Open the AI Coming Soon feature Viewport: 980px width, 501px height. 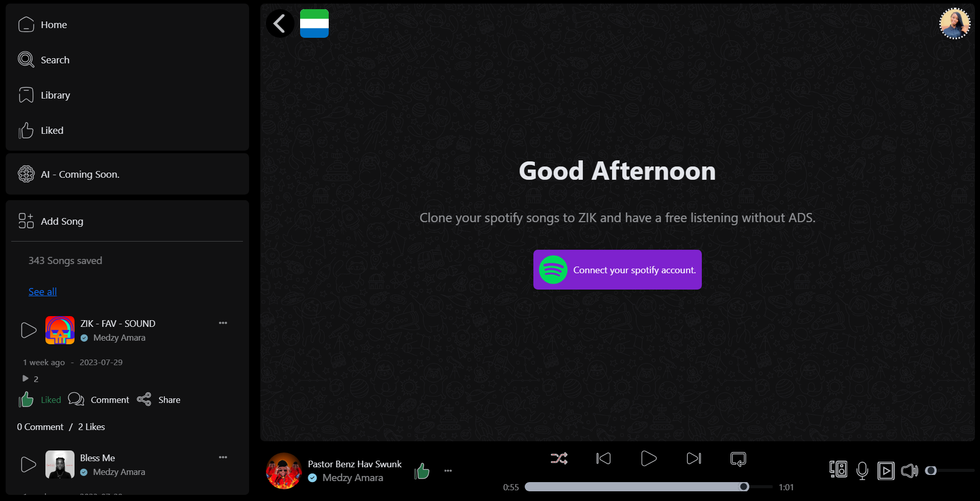click(x=80, y=174)
